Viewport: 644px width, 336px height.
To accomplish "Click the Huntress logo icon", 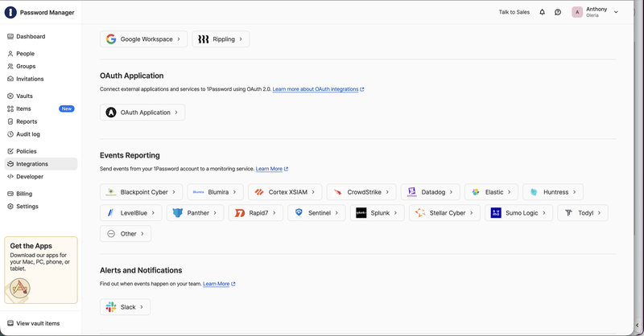I will coord(534,192).
